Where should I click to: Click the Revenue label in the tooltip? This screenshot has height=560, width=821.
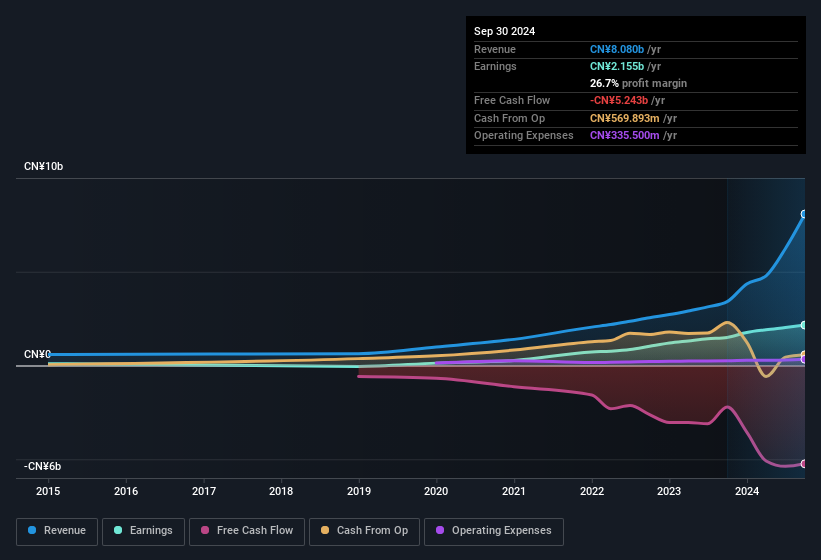click(495, 49)
